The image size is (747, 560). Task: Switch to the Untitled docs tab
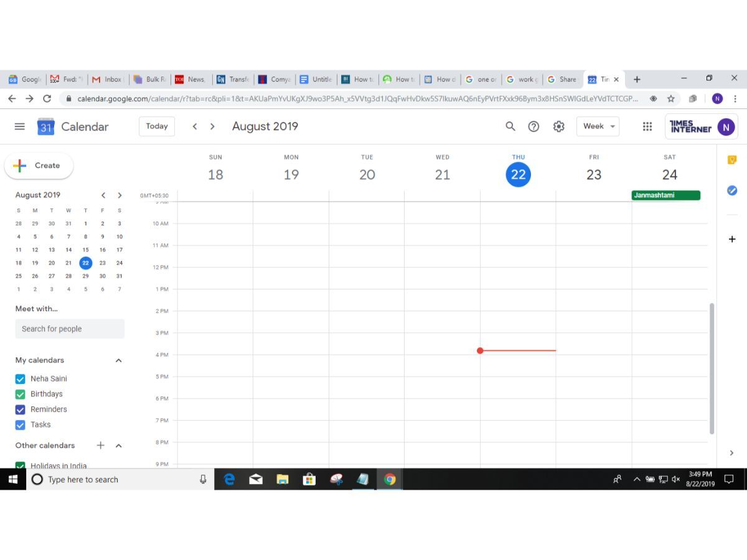(x=316, y=79)
